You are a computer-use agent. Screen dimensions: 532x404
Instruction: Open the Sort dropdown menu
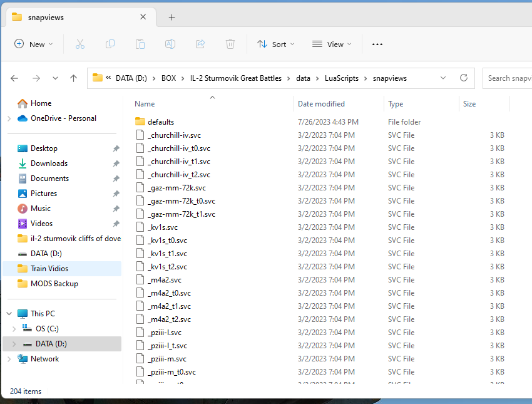coord(276,44)
